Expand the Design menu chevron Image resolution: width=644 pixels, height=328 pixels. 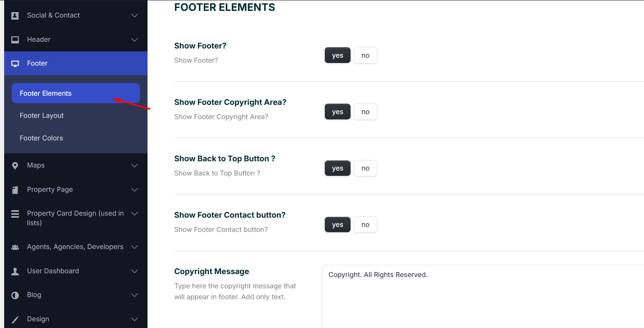pos(135,319)
